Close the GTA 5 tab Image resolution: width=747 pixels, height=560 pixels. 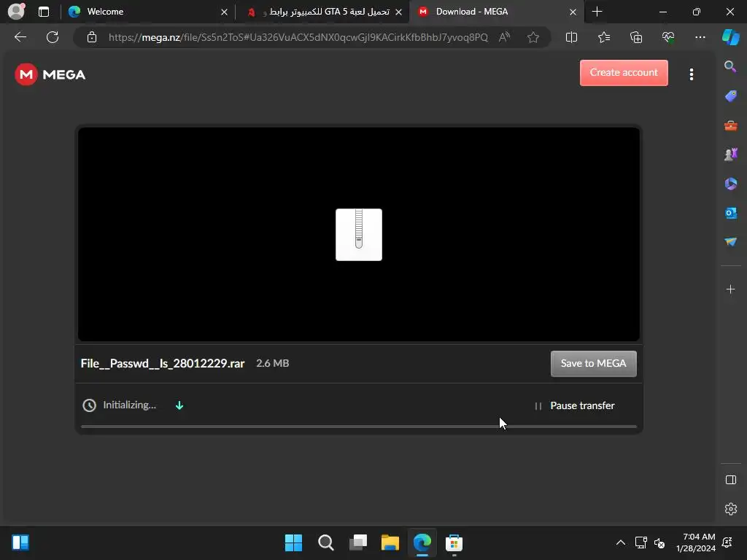point(398,12)
